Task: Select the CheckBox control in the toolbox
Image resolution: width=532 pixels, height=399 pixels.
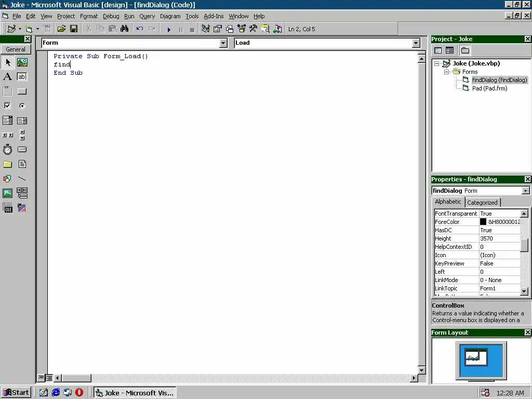Action: pyautogui.click(x=8, y=105)
